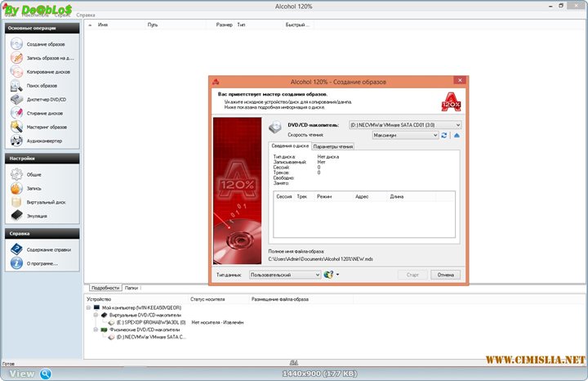Click the refresh drive icon in wizard
588x381 pixels.
(444, 135)
